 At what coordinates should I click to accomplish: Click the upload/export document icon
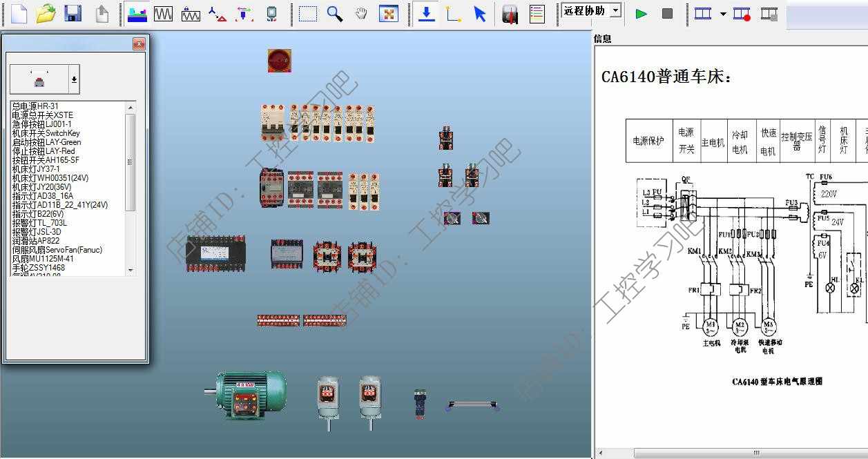pos(102,13)
